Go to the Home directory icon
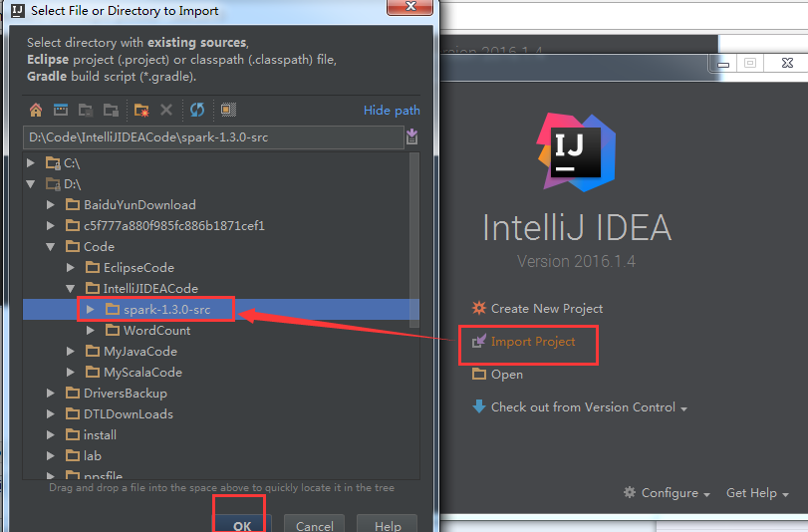 click(x=36, y=110)
